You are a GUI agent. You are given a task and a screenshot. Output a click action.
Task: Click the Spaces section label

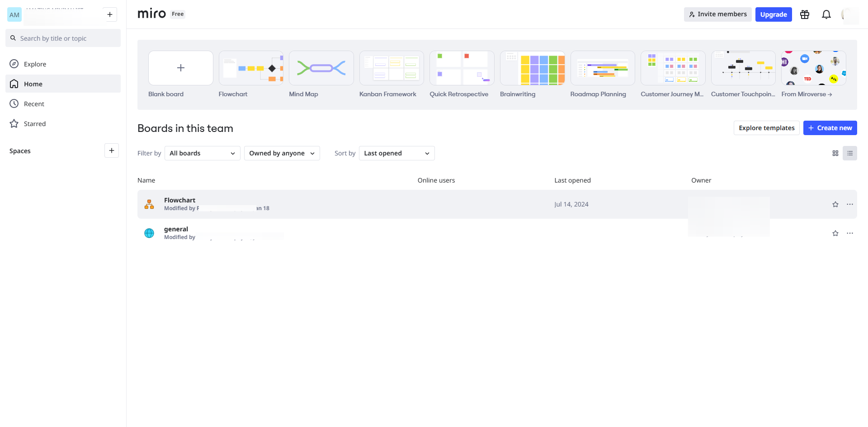[20, 151]
